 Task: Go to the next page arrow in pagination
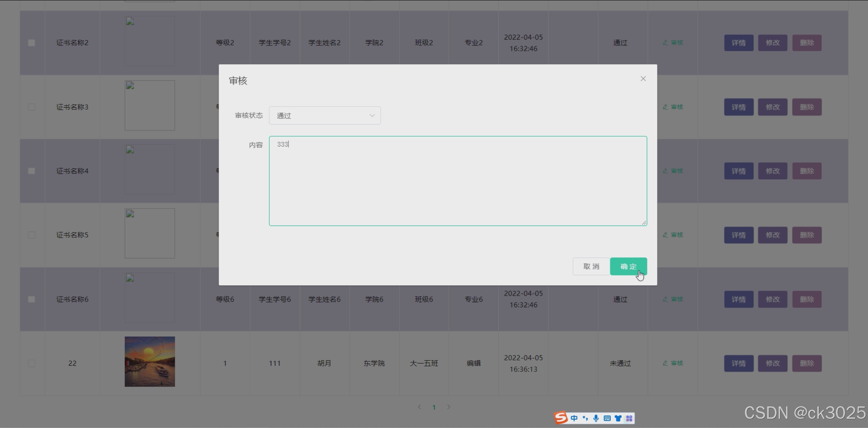448,407
